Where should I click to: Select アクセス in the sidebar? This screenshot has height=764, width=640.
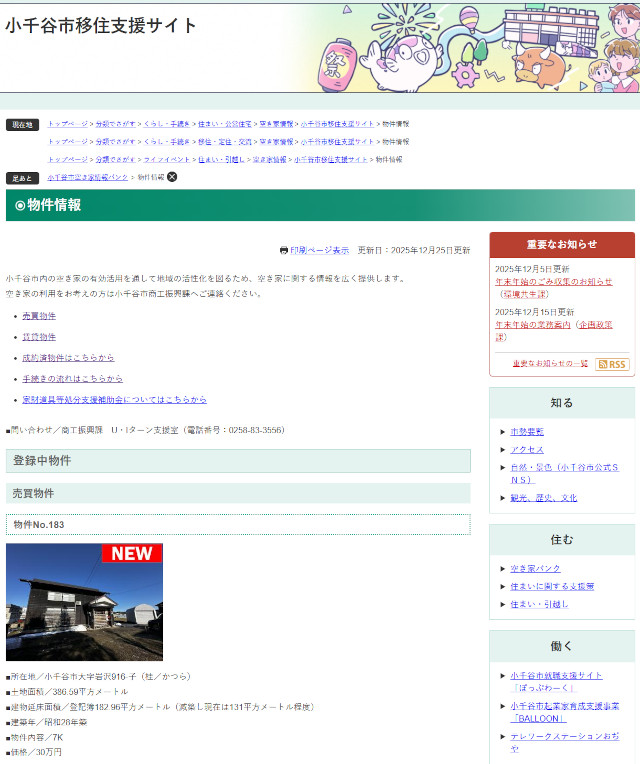click(527, 450)
